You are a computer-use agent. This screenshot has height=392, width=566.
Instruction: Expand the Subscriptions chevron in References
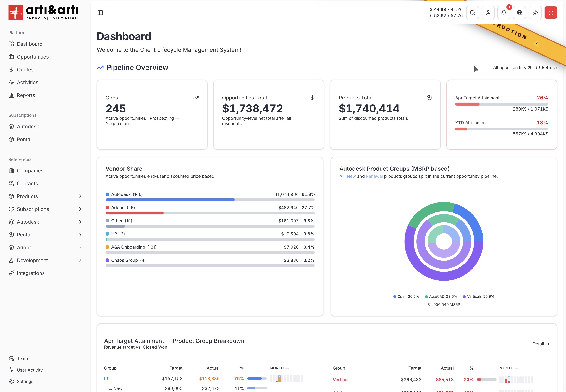(80, 209)
